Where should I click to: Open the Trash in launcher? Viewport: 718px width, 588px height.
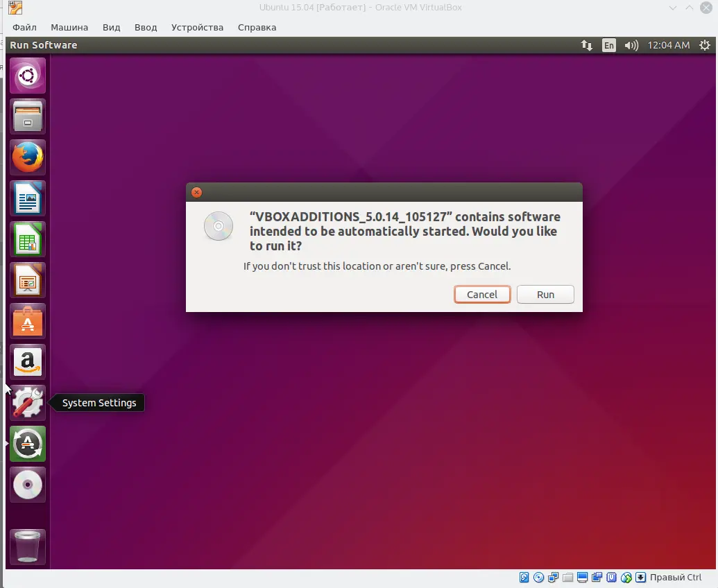pos(28,546)
